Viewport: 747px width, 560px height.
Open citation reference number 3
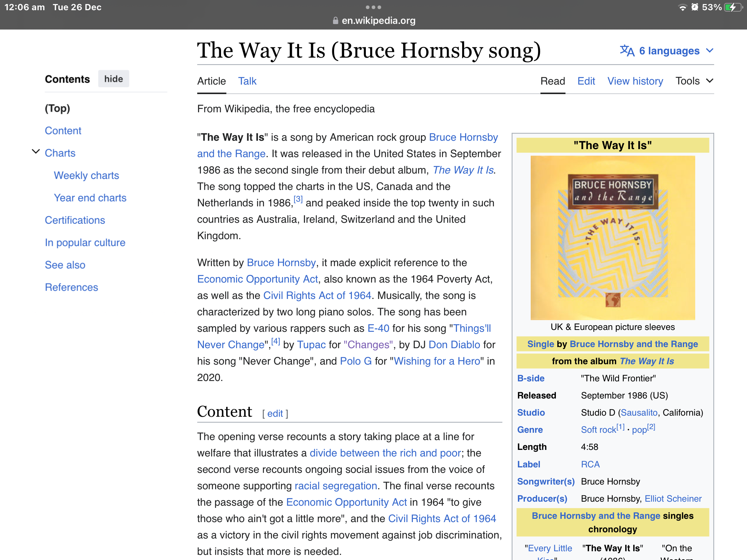click(298, 199)
